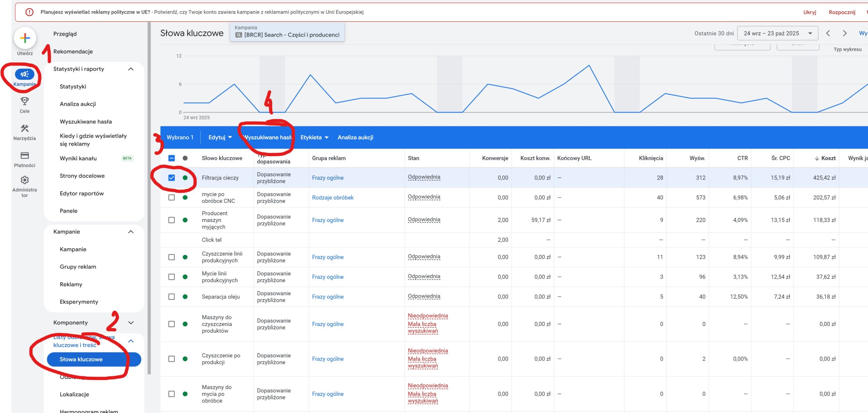
Task: Open Analiza aukcji in sidebar
Action: [x=78, y=104]
